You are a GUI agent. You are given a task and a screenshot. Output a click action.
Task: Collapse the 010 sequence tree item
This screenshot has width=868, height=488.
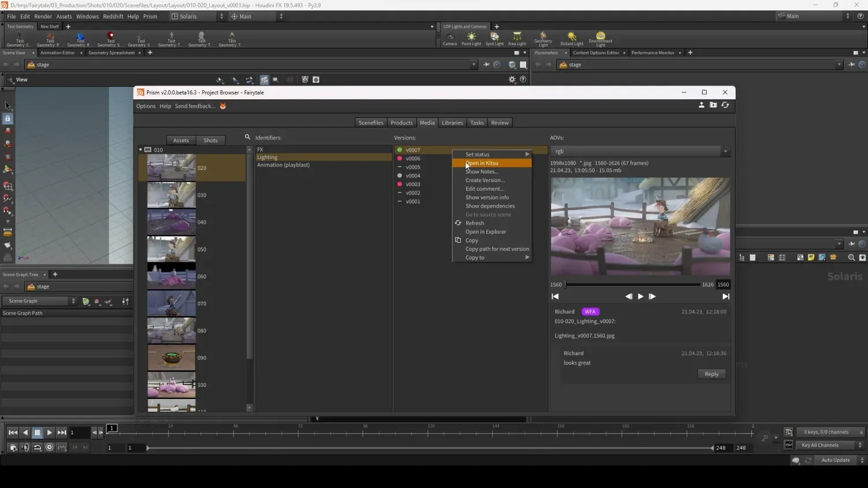coord(141,150)
